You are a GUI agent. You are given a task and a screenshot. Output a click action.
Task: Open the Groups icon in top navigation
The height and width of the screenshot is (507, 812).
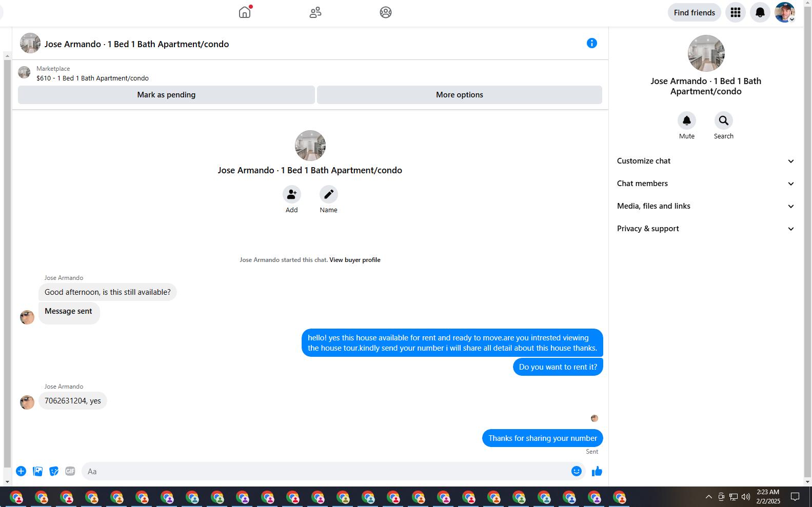tap(386, 12)
